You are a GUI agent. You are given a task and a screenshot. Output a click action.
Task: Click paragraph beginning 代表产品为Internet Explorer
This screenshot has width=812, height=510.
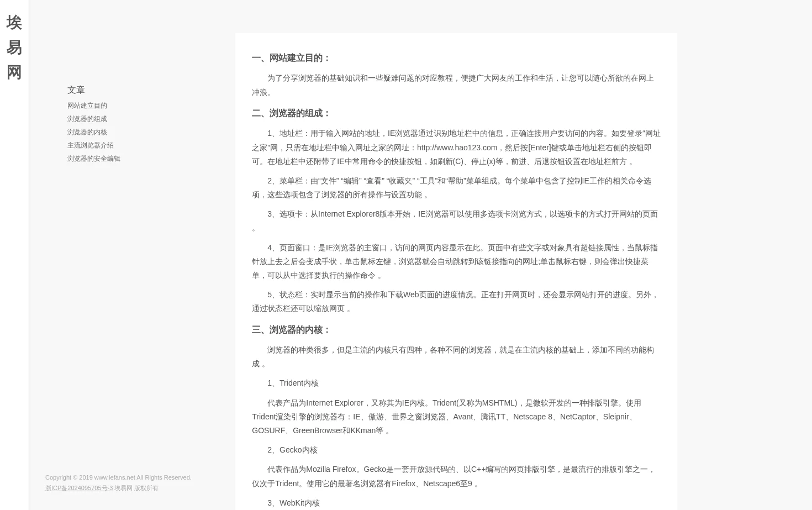tap(456, 417)
